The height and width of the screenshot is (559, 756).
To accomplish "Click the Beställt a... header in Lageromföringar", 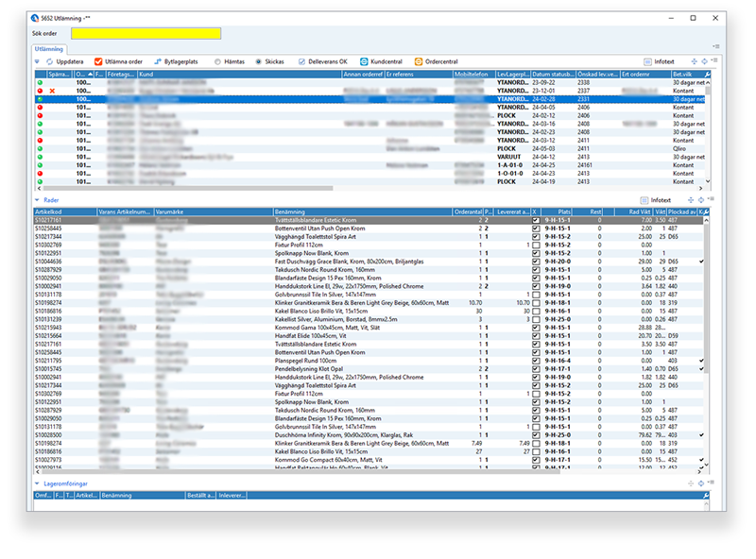I will 201,496.
